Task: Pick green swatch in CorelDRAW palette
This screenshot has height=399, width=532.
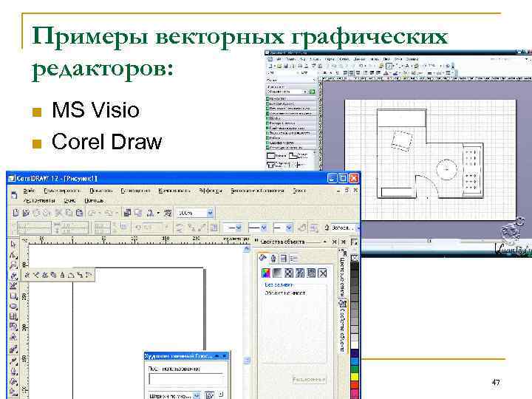Action: 354,369
